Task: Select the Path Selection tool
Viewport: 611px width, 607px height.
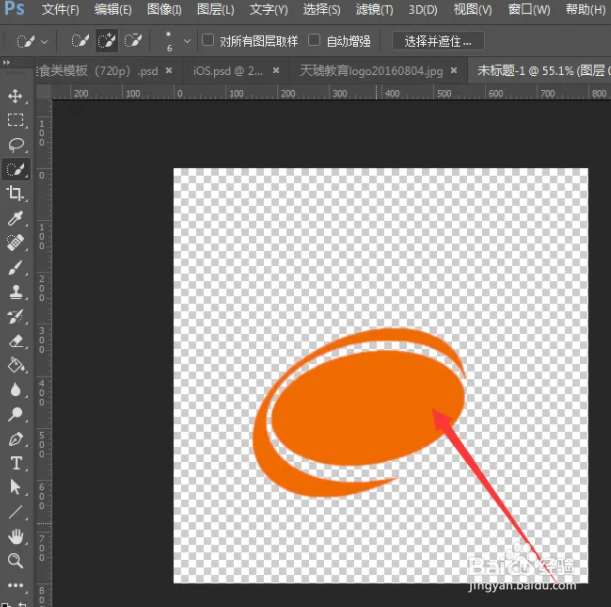Action: (15, 487)
